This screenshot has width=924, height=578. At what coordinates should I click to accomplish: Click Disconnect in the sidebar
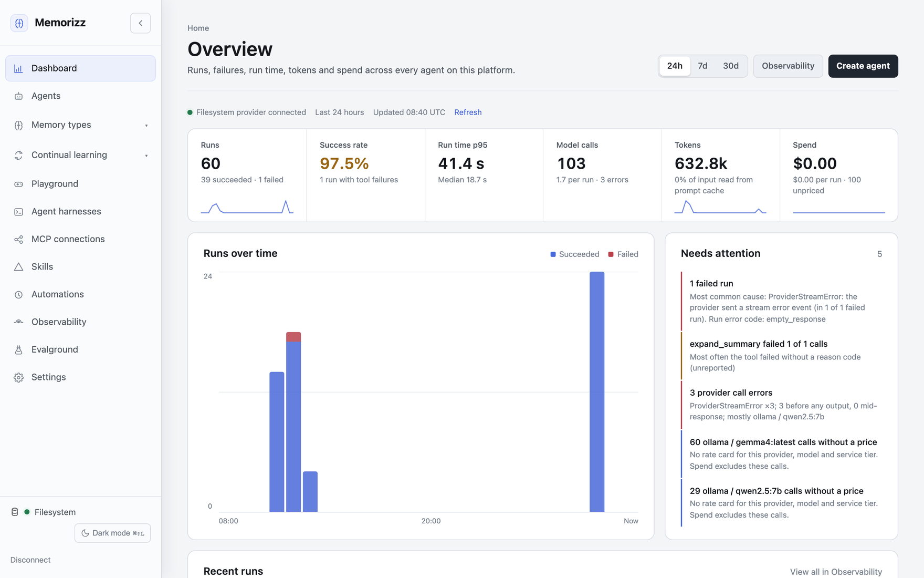(30, 560)
